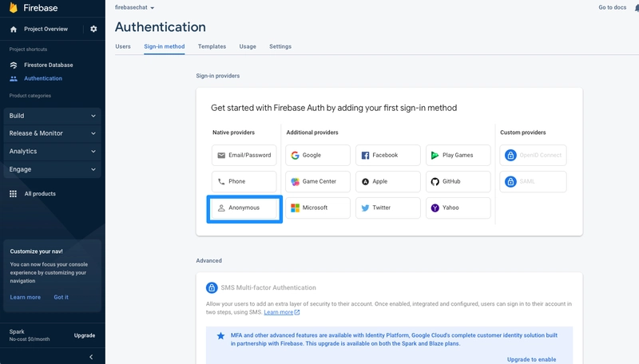The image size is (639, 364).
Task: Click the Firestore Database icon
Action: pyautogui.click(x=14, y=65)
